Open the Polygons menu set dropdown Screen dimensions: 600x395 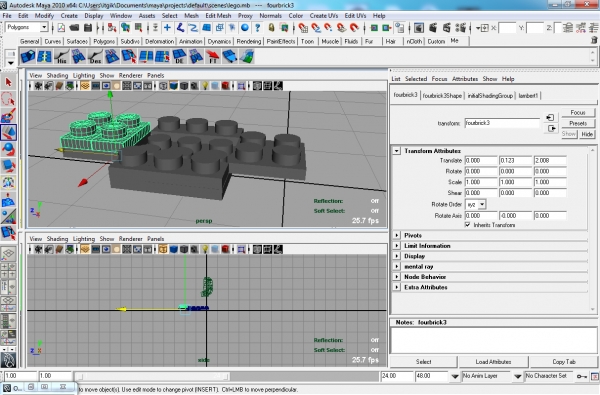click(x=44, y=27)
